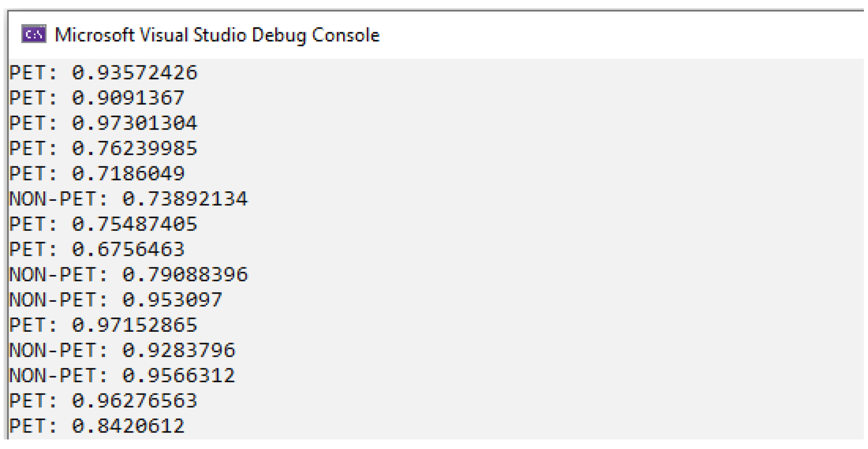Click the NON-PET: 0.73892134 output line
Screen dimensions: 868x449
click(129, 199)
